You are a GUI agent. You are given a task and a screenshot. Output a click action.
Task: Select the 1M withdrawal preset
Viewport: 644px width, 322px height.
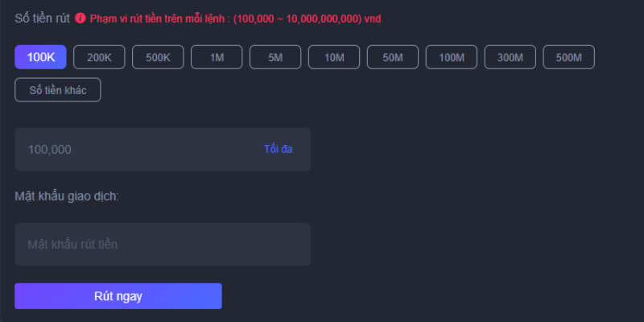click(217, 57)
